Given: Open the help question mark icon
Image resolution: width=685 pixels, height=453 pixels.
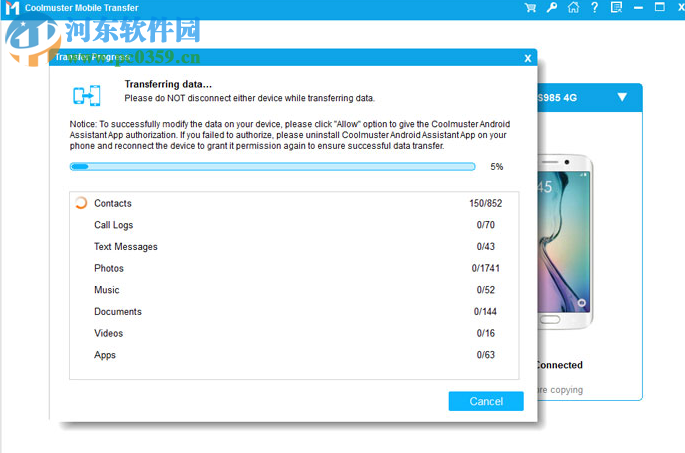Looking at the screenshot, I should point(595,7).
